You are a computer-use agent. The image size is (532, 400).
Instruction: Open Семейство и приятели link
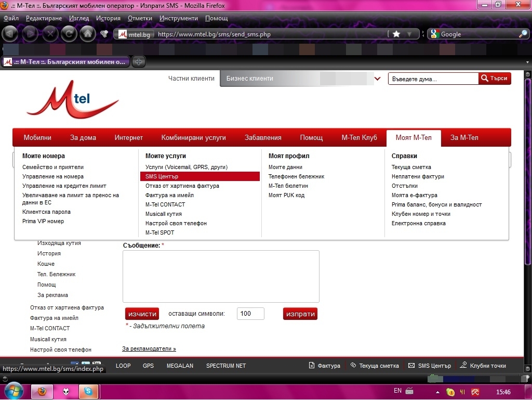click(x=53, y=167)
